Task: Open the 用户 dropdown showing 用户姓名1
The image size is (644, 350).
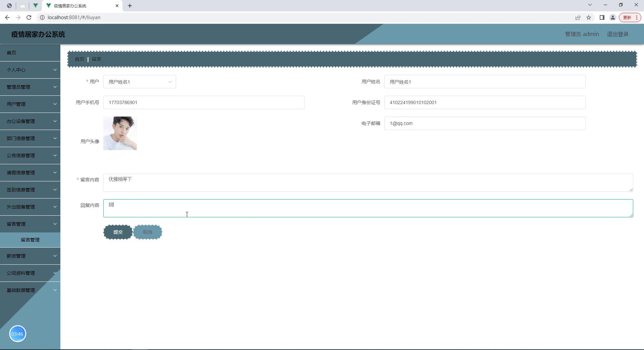Action: click(140, 82)
